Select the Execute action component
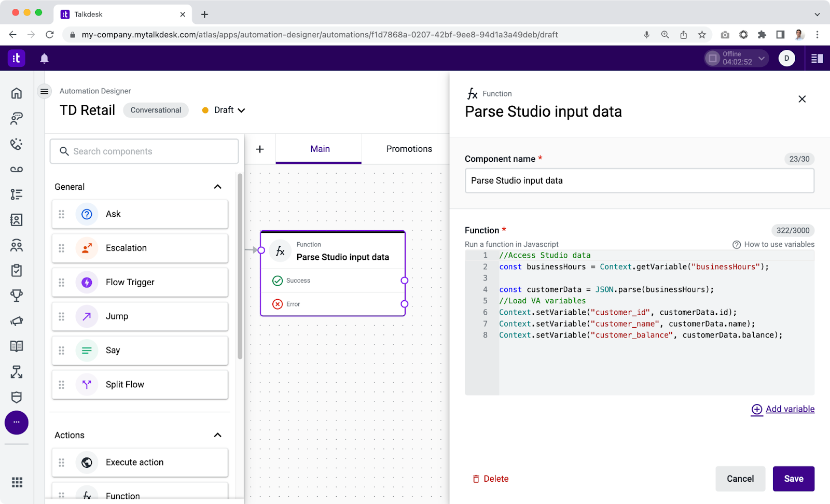This screenshot has height=504, width=830. point(140,463)
